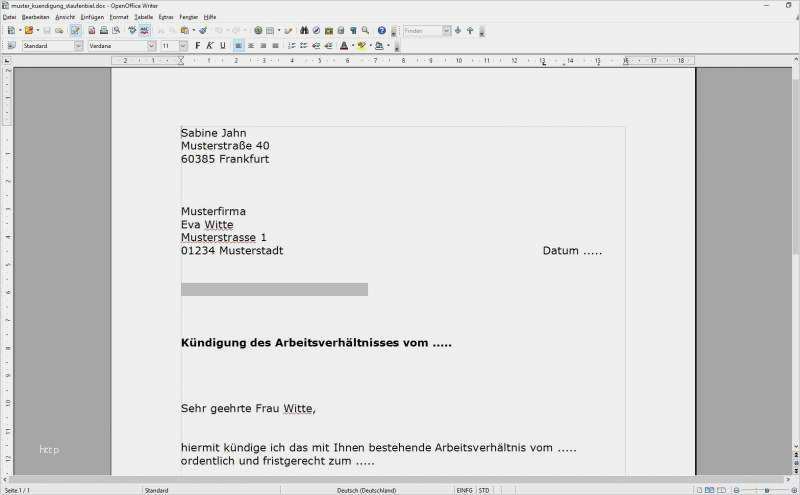Toggle underline (U) formatting
The width and height of the screenshot is (800, 495).
222,46
